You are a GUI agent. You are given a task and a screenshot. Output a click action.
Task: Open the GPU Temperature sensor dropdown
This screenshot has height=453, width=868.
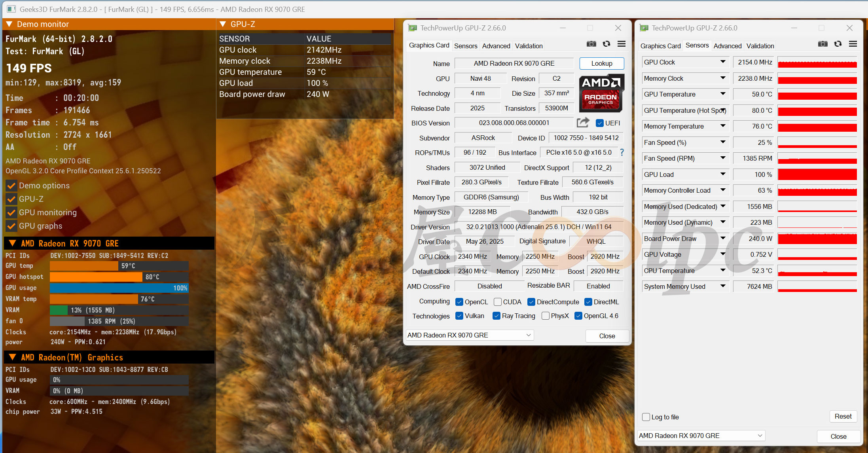coord(723,94)
